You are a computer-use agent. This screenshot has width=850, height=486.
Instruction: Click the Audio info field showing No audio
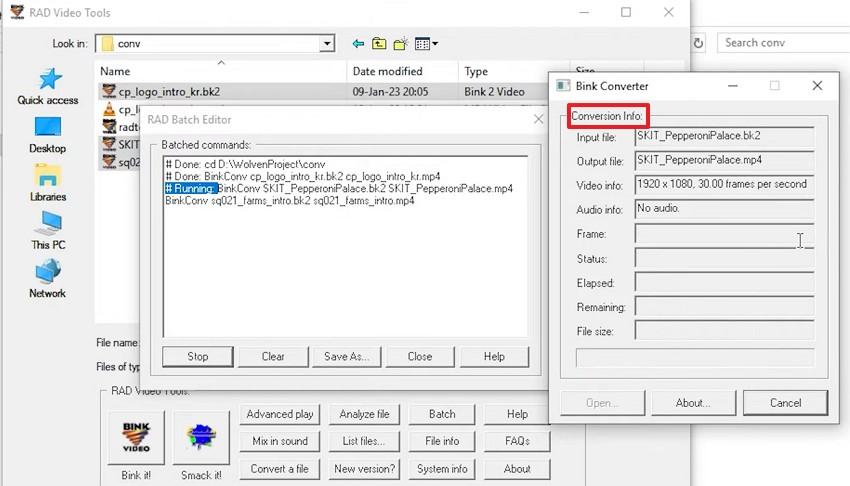724,209
